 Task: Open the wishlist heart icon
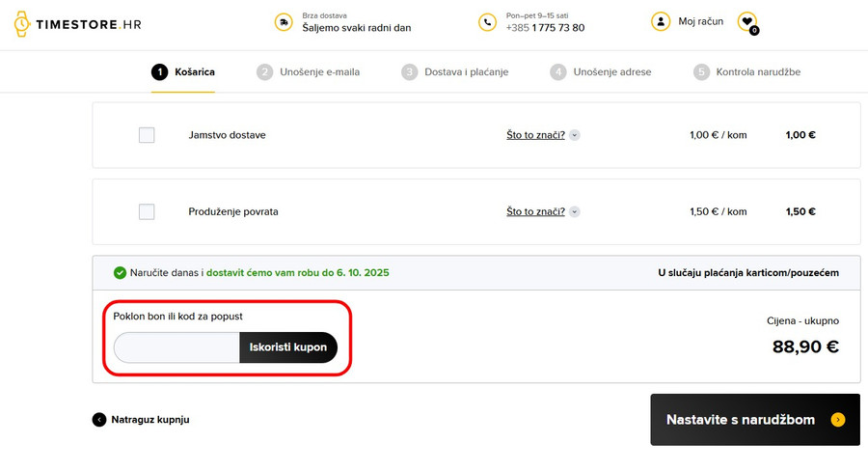746,21
